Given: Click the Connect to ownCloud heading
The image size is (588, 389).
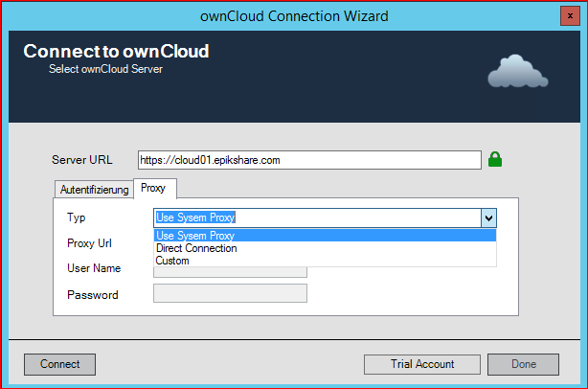Looking at the screenshot, I should (116, 51).
